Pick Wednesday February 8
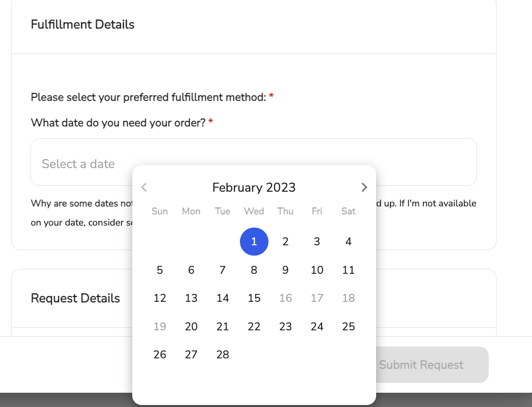The height and width of the screenshot is (407, 532). (254, 270)
